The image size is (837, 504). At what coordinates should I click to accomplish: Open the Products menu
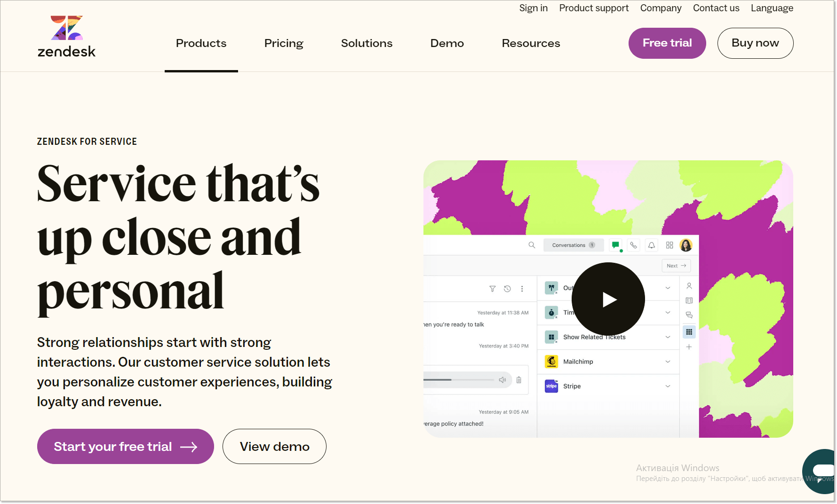201,43
